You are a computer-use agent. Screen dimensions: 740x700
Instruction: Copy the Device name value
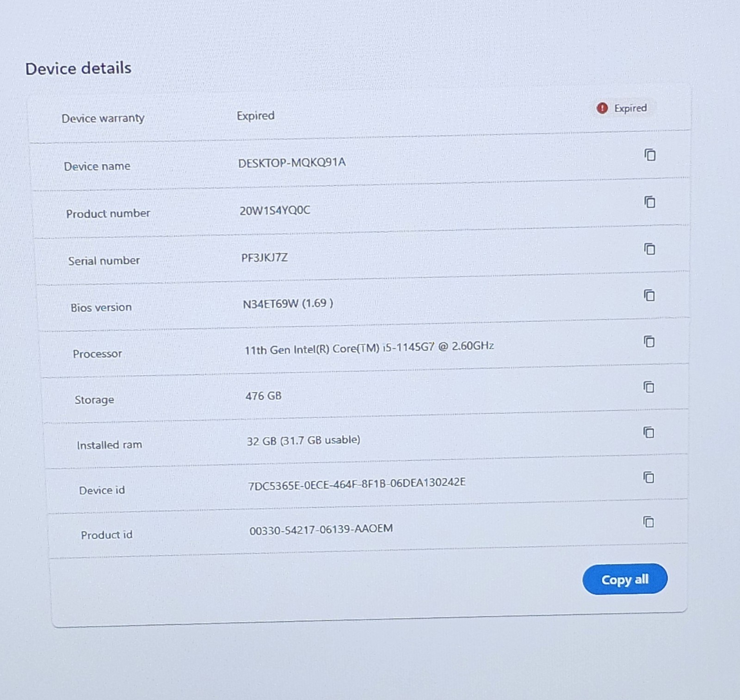coord(650,155)
